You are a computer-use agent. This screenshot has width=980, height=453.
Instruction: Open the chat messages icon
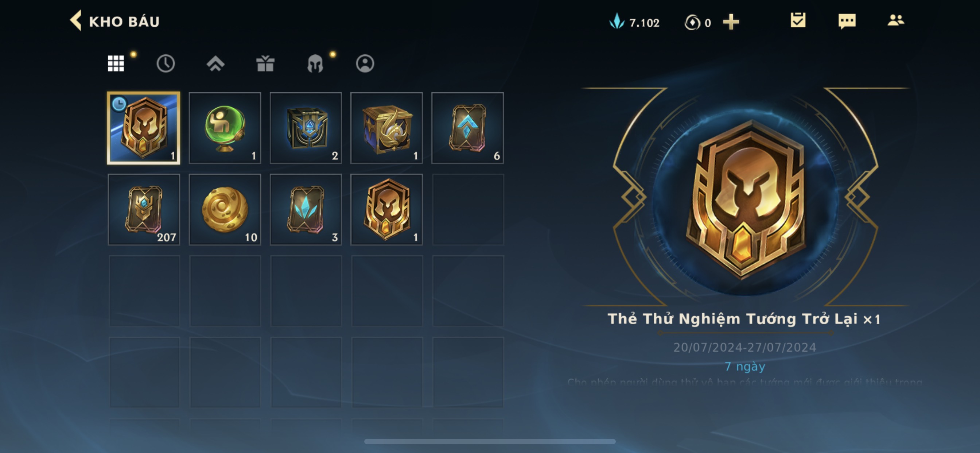coord(847,21)
